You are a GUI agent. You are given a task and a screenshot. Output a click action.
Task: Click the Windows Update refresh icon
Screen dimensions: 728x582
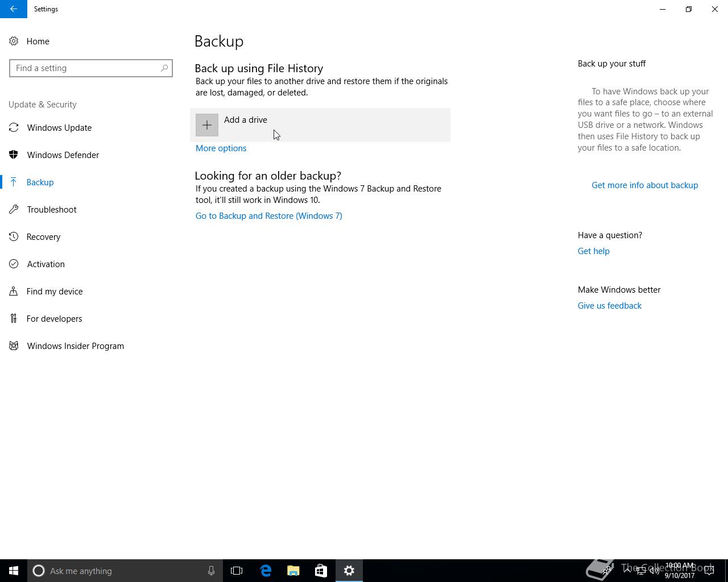pos(14,128)
